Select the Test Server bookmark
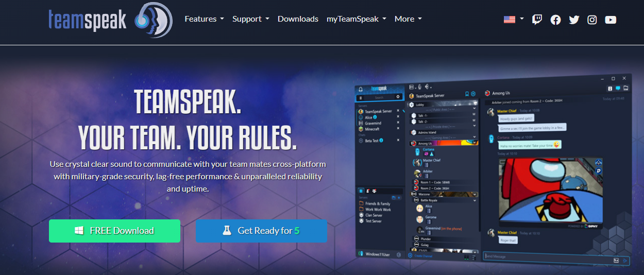 [374, 221]
